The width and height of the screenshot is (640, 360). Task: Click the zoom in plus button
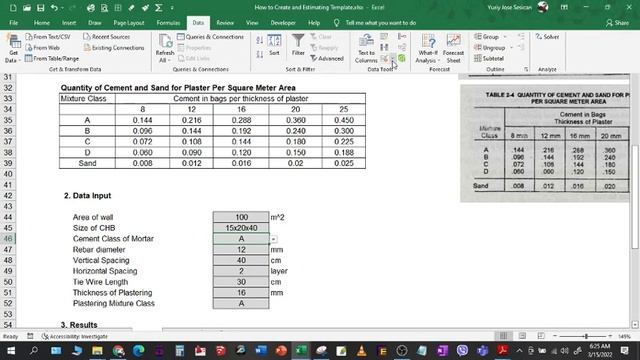610,336
